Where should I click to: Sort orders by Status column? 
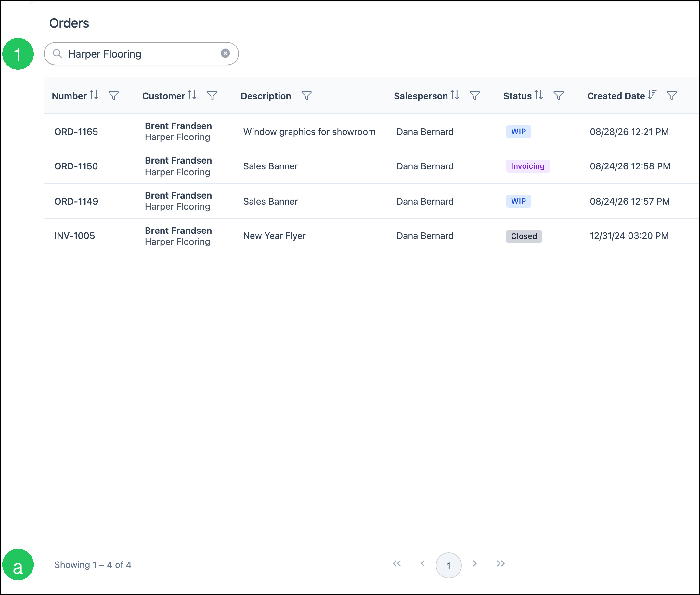point(539,95)
